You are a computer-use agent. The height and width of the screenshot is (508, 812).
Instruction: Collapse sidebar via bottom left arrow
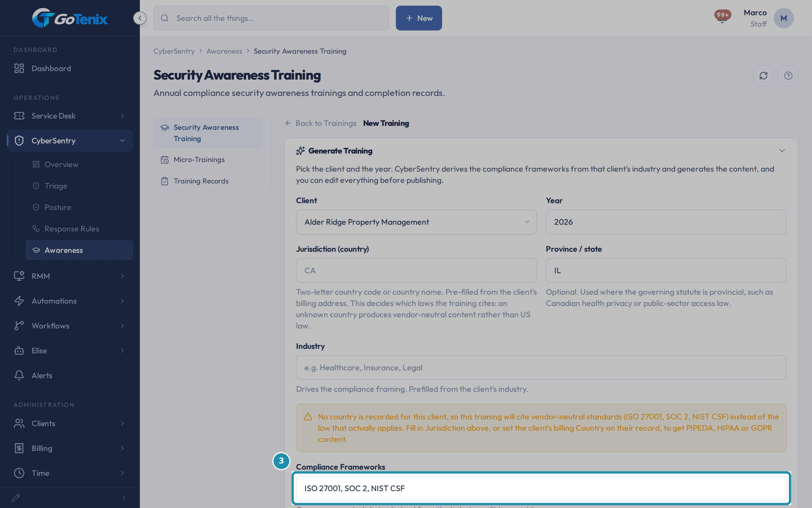click(x=124, y=498)
